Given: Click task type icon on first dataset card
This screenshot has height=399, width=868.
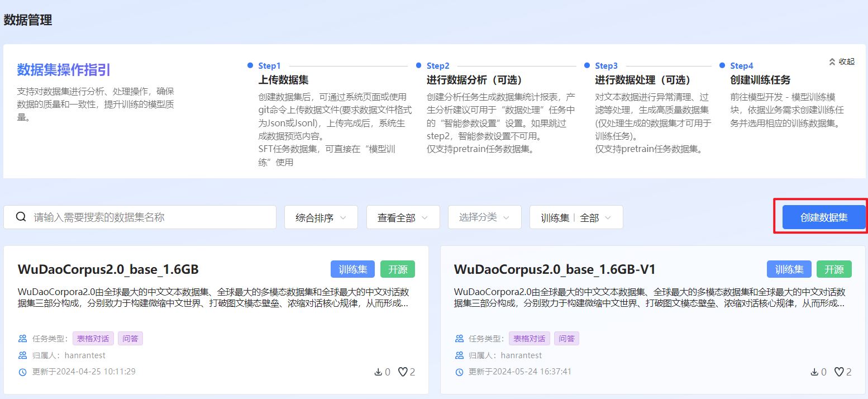Looking at the screenshot, I should coord(22,339).
